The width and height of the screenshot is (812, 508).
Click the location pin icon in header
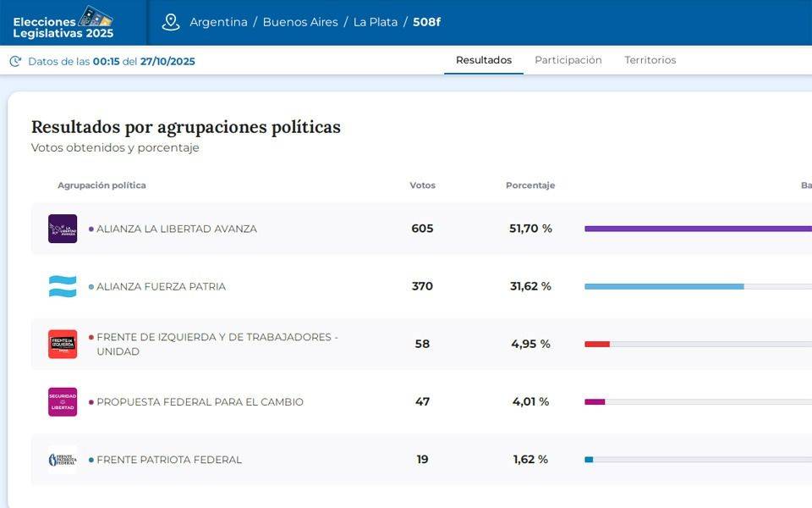[x=171, y=22]
